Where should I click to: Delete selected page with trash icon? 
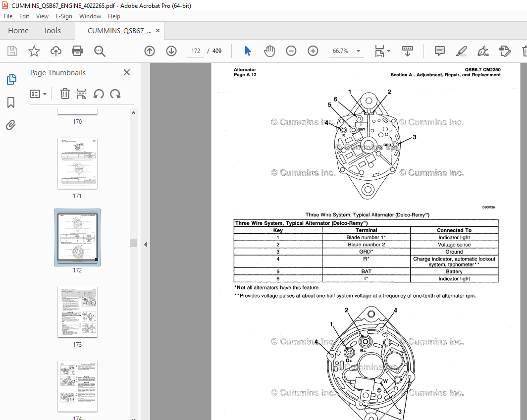click(x=65, y=94)
